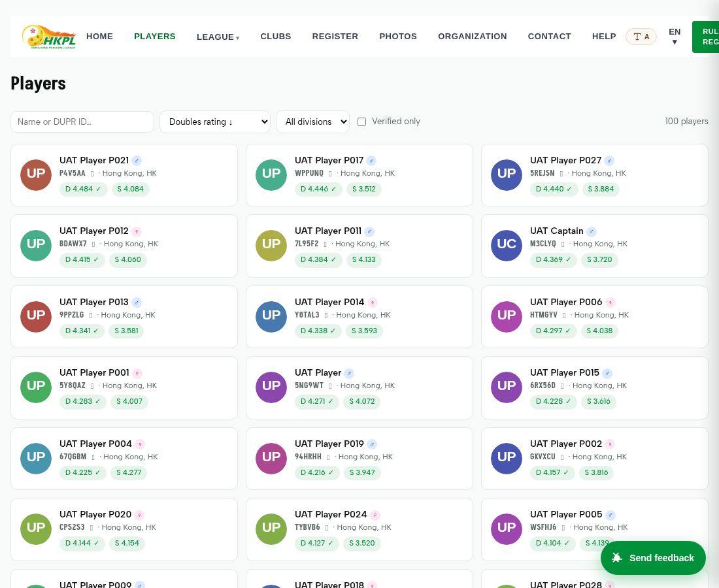Expand the LEAGUE menu
The width and height of the screenshot is (719, 588).
(x=218, y=37)
